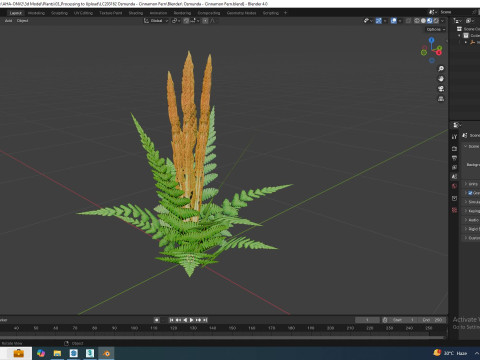Image resolution: width=480 pixels, height=360 pixels.
Task: Play the animation forward
Action: pyautogui.click(x=192, y=320)
